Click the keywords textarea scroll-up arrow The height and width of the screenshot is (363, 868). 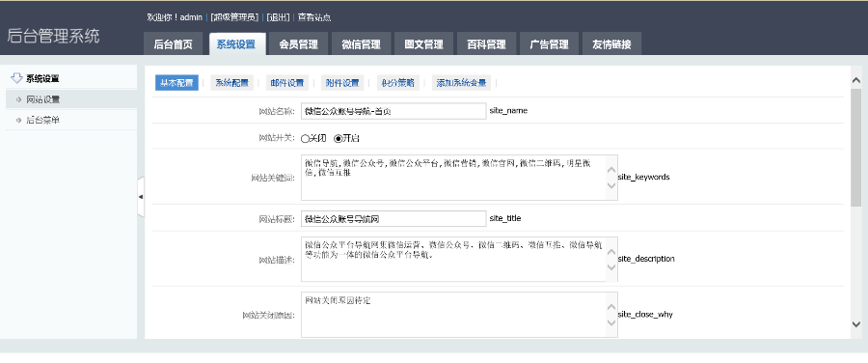(611, 170)
